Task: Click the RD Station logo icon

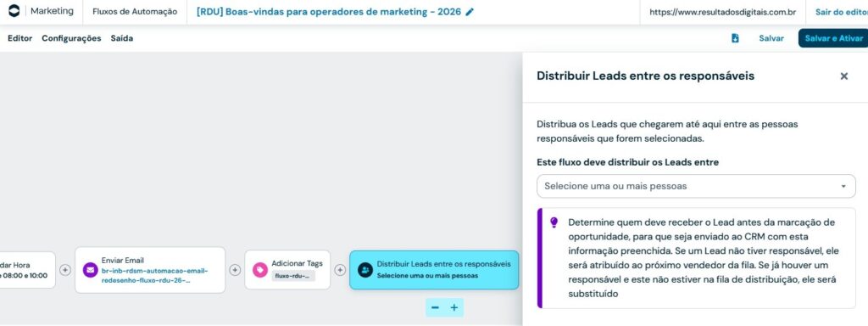Action: click(14, 11)
